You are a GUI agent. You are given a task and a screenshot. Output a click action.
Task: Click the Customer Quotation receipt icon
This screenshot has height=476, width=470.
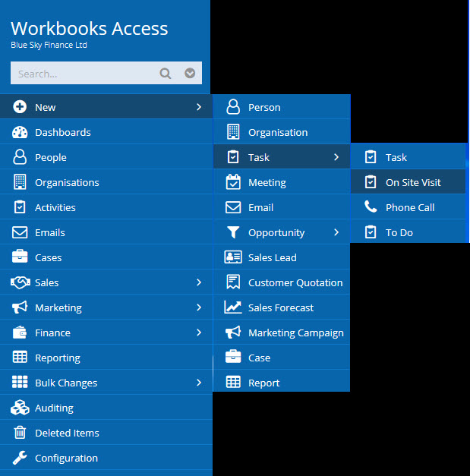tap(233, 282)
